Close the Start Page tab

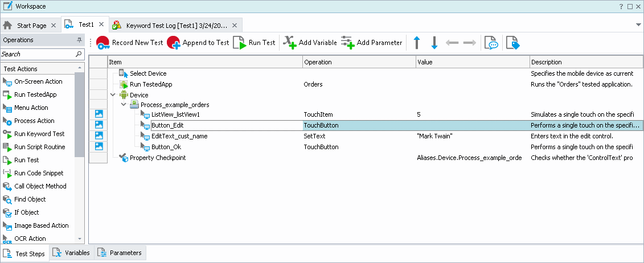tap(54, 26)
